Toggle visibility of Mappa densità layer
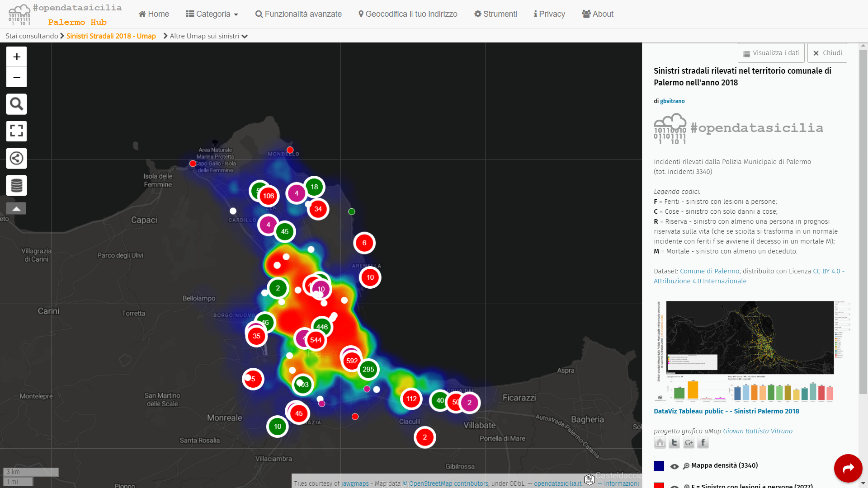This screenshot has height=488, width=868. tap(675, 466)
